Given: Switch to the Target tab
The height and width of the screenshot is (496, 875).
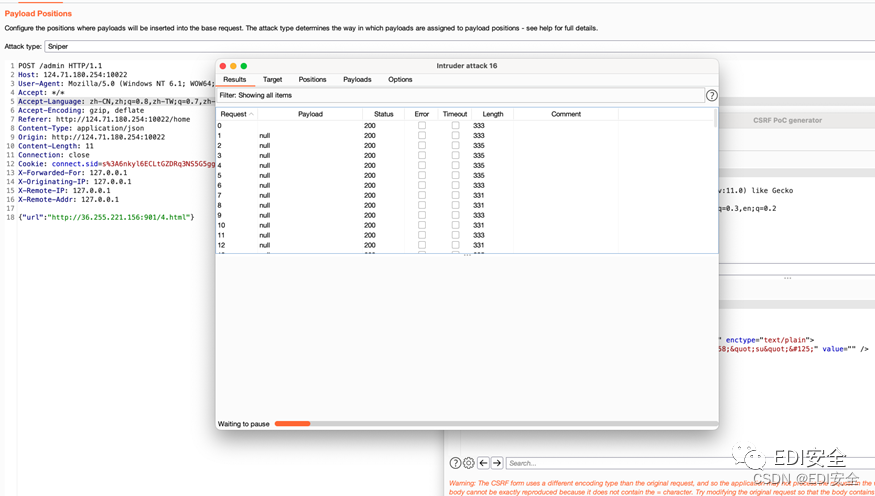Looking at the screenshot, I should point(272,79).
